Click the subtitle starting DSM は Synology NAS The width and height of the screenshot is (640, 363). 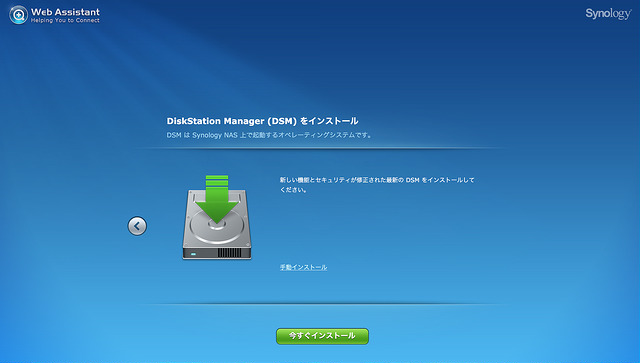pyautogui.click(x=269, y=135)
